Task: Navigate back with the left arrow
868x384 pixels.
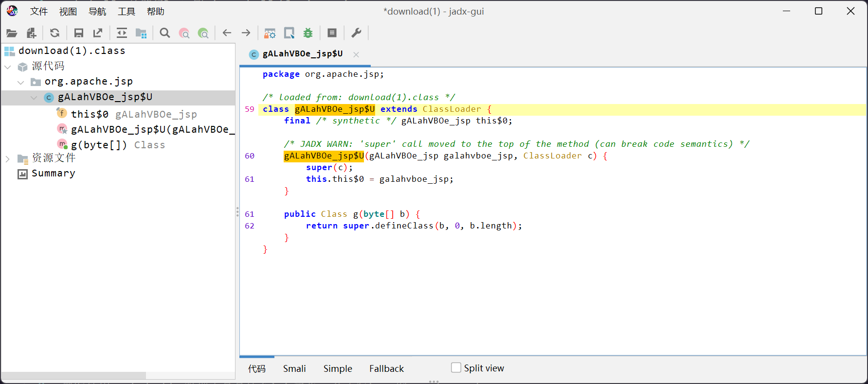Action: point(227,33)
